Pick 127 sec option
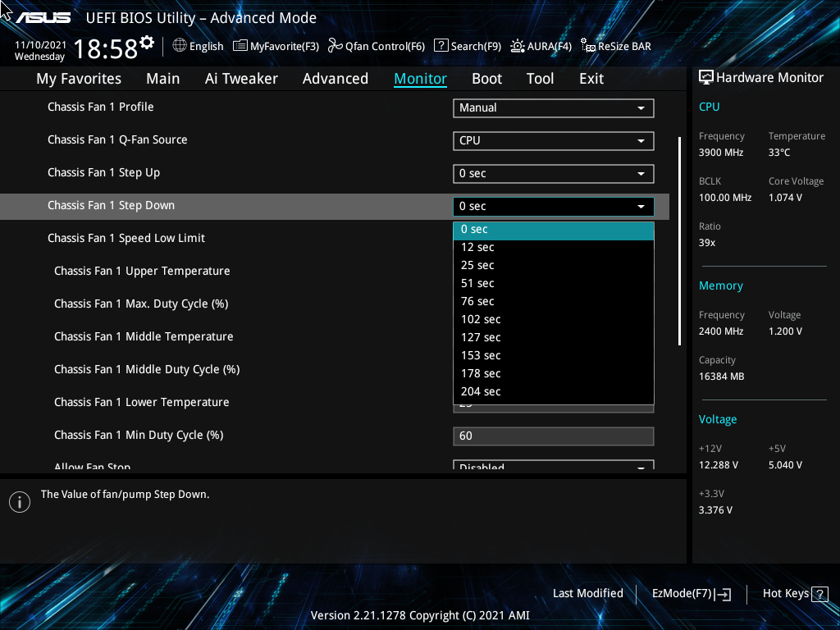840x630 pixels. point(554,337)
